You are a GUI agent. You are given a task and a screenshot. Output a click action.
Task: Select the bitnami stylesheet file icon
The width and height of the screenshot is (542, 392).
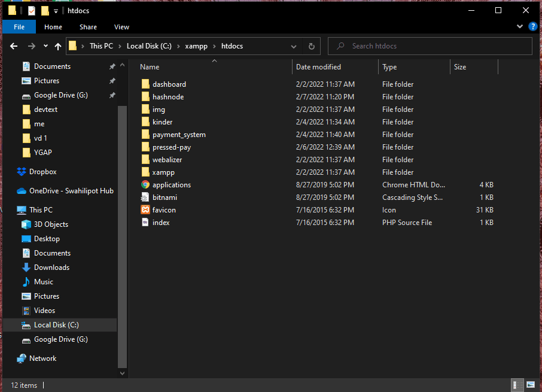(145, 197)
